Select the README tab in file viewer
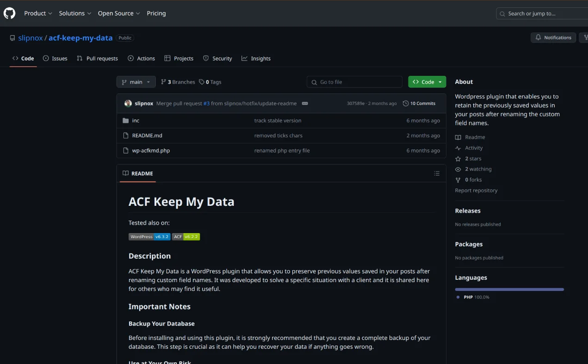 137,173
